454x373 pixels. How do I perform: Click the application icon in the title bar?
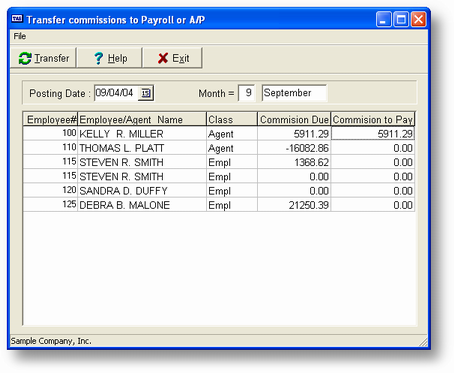[x=17, y=19]
